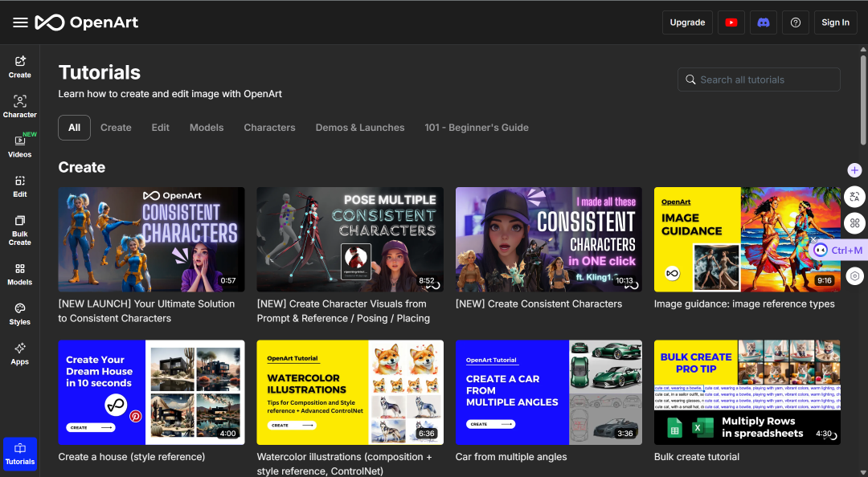Open Bulk Create in the sidebar
868x477 pixels.
click(20, 230)
